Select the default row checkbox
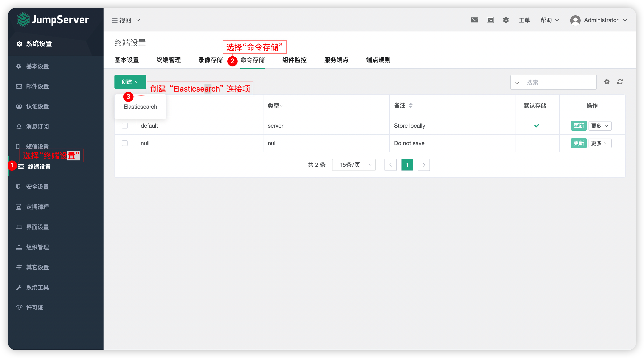This screenshot has width=644, height=358. click(x=125, y=126)
